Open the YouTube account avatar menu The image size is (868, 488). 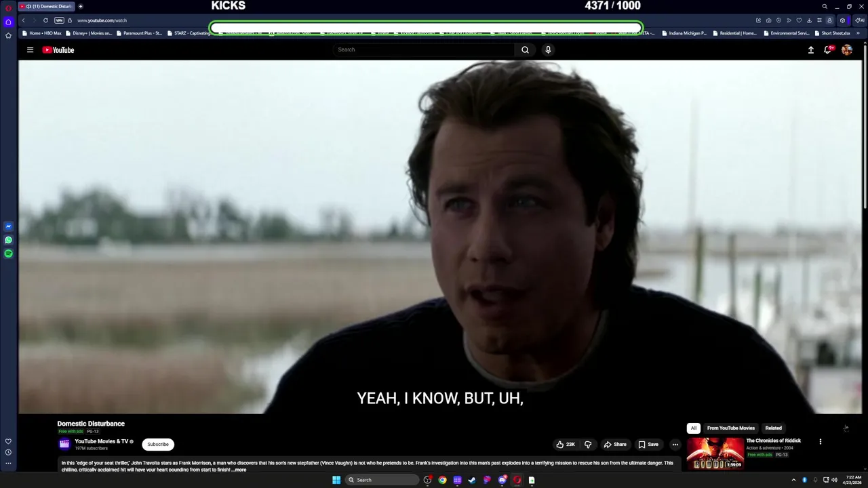pyautogui.click(x=847, y=49)
